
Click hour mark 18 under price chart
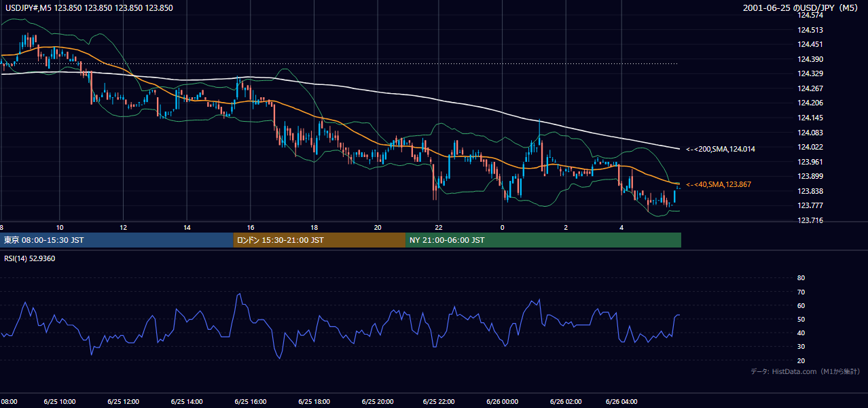314,227
